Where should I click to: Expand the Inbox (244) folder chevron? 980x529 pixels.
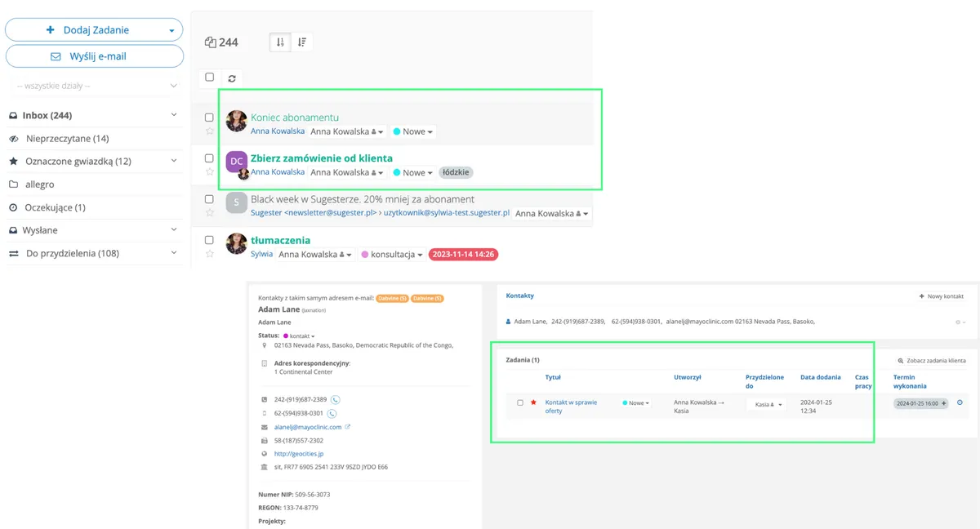coord(174,116)
